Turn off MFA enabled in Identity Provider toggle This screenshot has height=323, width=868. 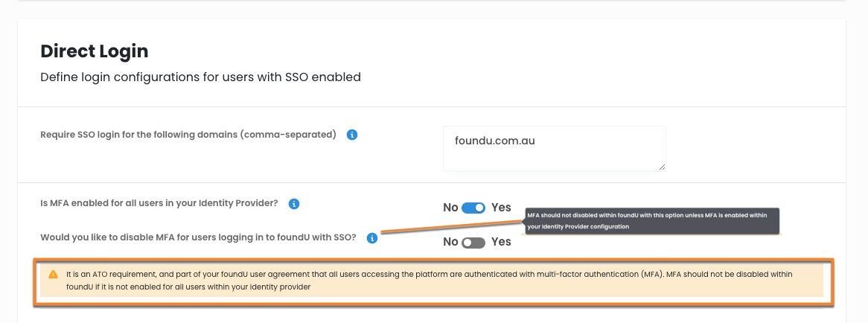click(x=473, y=208)
